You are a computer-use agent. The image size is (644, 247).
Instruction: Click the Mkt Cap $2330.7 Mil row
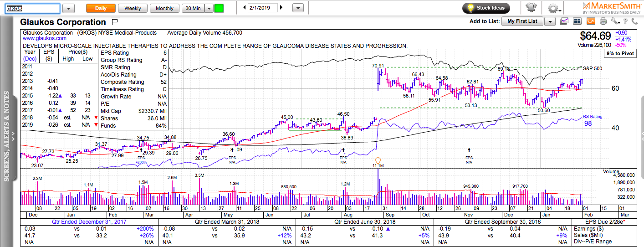coord(134,111)
